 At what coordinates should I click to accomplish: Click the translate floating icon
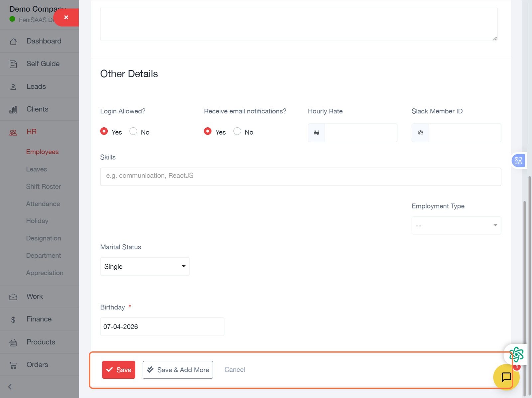coord(518,161)
